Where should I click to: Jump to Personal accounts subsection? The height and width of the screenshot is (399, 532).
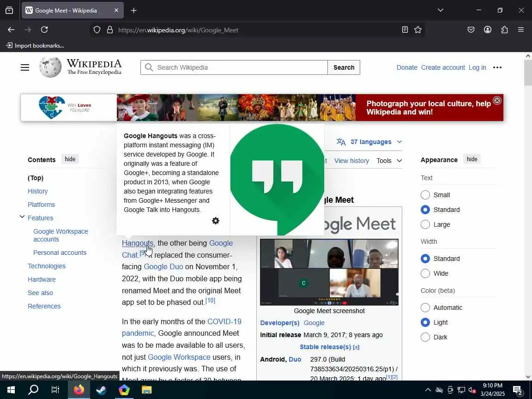[60, 253]
